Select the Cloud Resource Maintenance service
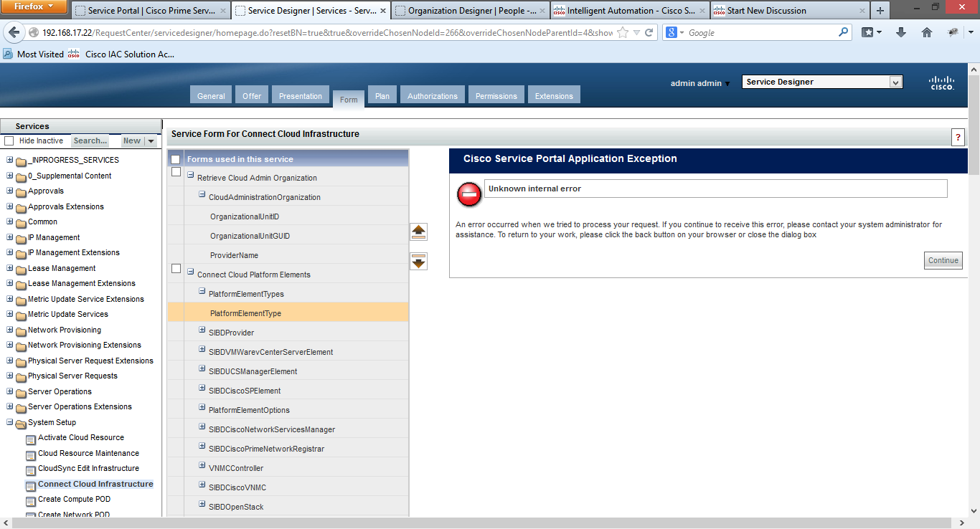The width and height of the screenshot is (980, 529). [88, 453]
